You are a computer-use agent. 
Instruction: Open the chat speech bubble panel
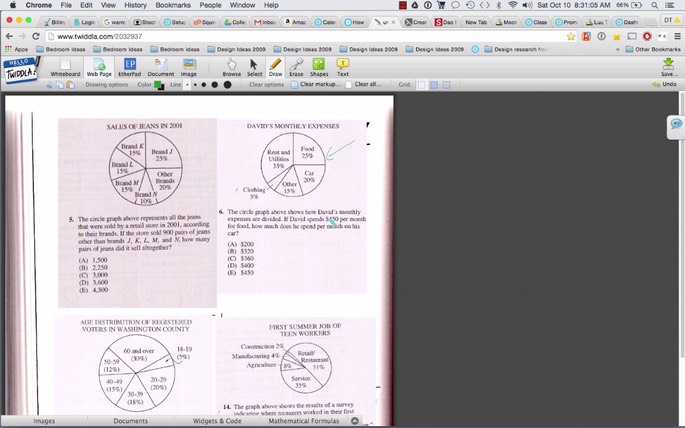676,124
